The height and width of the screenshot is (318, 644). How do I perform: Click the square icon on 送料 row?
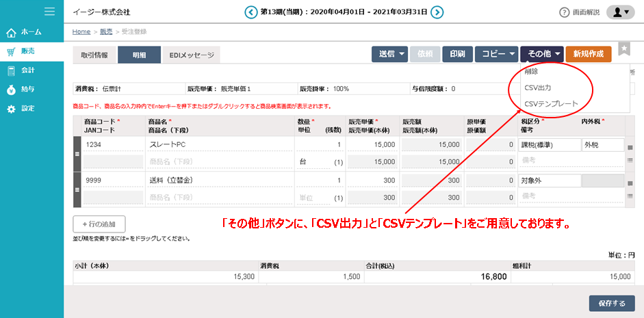pos(630,183)
